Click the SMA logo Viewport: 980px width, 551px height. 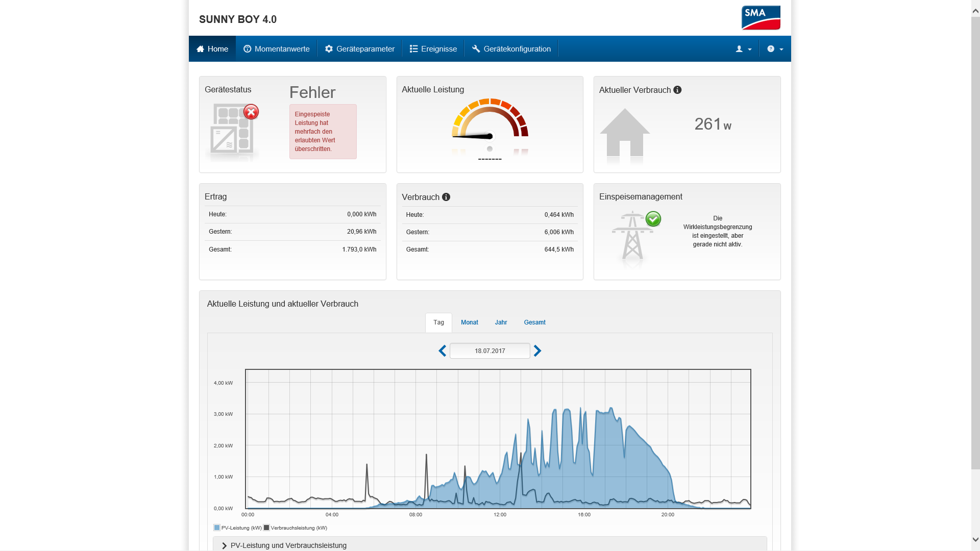click(x=761, y=18)
